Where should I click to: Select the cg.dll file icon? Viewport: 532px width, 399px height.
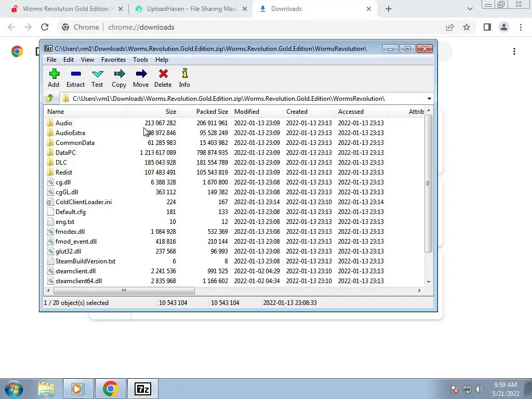click(x=50, y=182)
